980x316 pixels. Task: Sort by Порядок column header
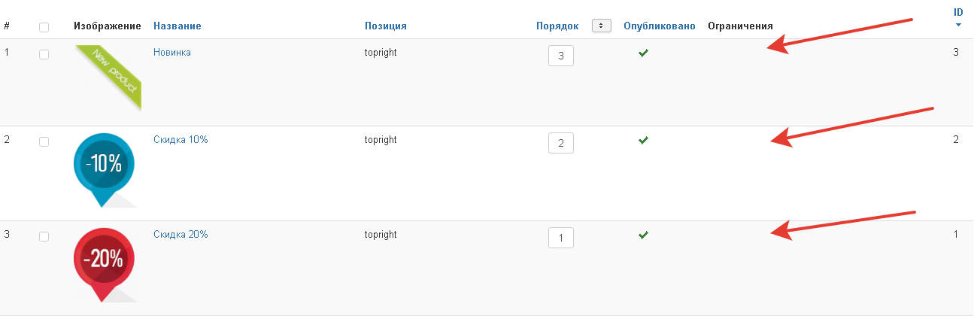point(557,26)
